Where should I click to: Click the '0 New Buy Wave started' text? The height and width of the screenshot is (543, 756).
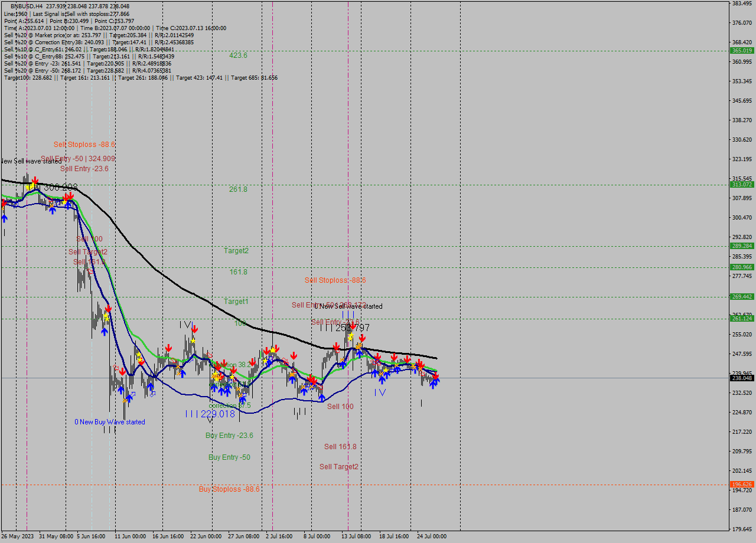[x=110, y=421]
